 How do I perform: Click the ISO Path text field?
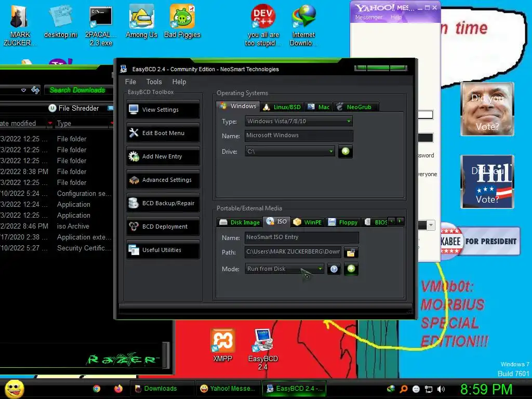coord(293,252)
